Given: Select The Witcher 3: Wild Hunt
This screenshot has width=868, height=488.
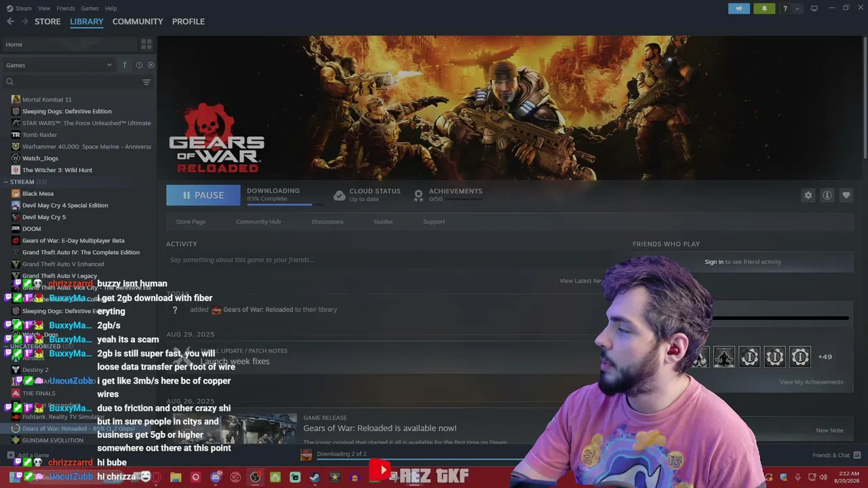Looking at the screenshot, I should click(57, 170).
